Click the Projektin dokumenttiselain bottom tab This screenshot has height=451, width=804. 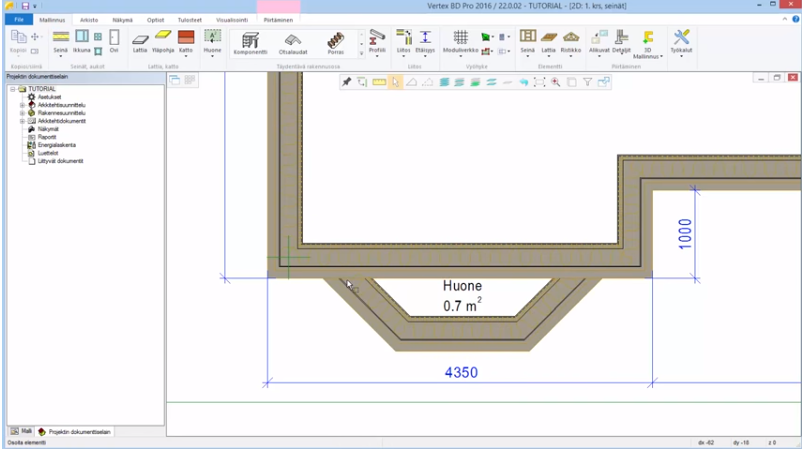point(80,431)
